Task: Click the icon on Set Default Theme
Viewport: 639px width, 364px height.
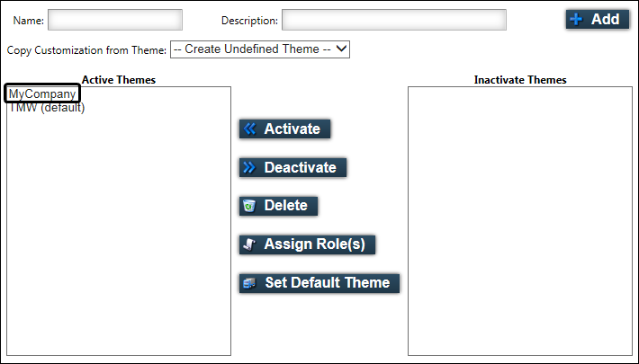Action: pyautogui.click(x=250, y=283)
